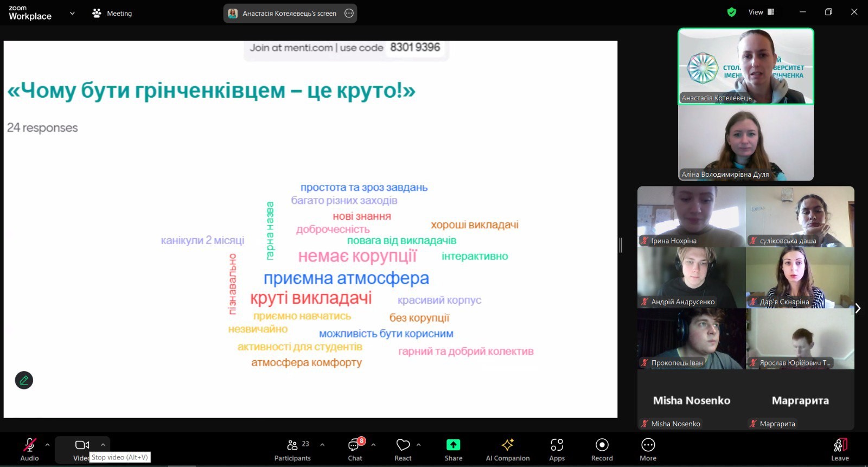The image size is (868, 467).
Task: Open the More options menu
Action: pyautogui.click(x=648, y=450)
